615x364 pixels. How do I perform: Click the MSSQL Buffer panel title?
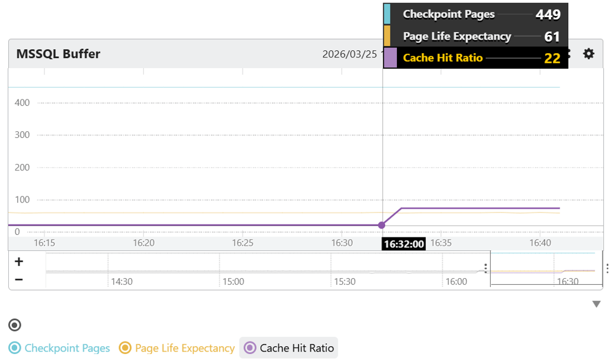pos(58,54)
